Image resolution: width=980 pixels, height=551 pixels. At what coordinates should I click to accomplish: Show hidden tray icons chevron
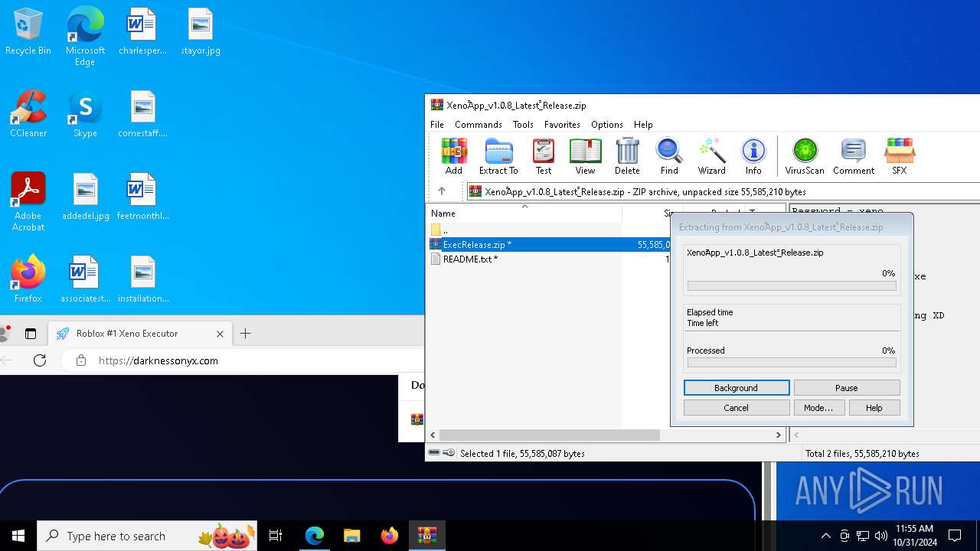coord(825,536)
